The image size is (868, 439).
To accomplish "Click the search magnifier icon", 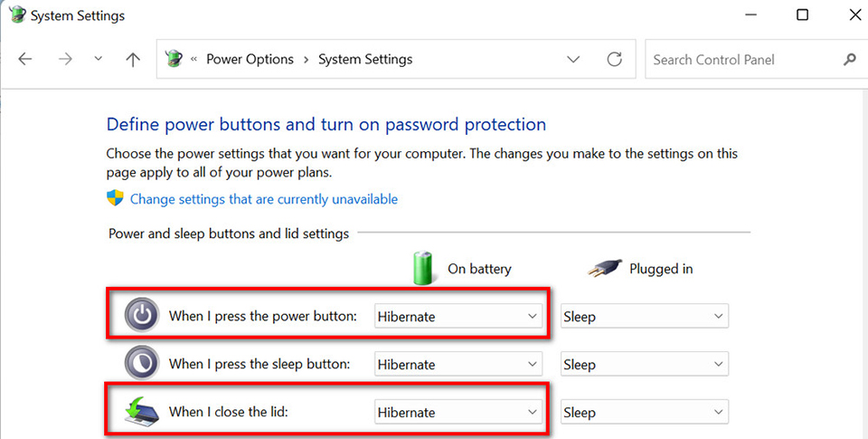I will [x=849, y=60].
